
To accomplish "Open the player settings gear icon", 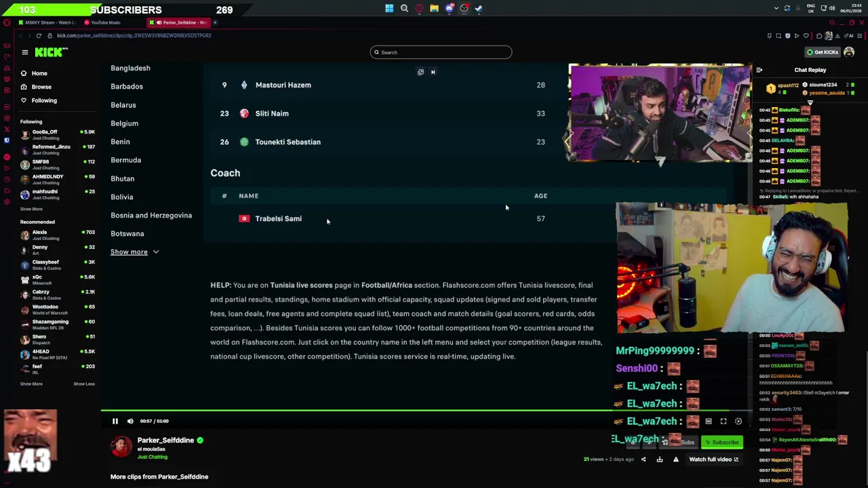I will pyautogui.click(x=738, y=422).
